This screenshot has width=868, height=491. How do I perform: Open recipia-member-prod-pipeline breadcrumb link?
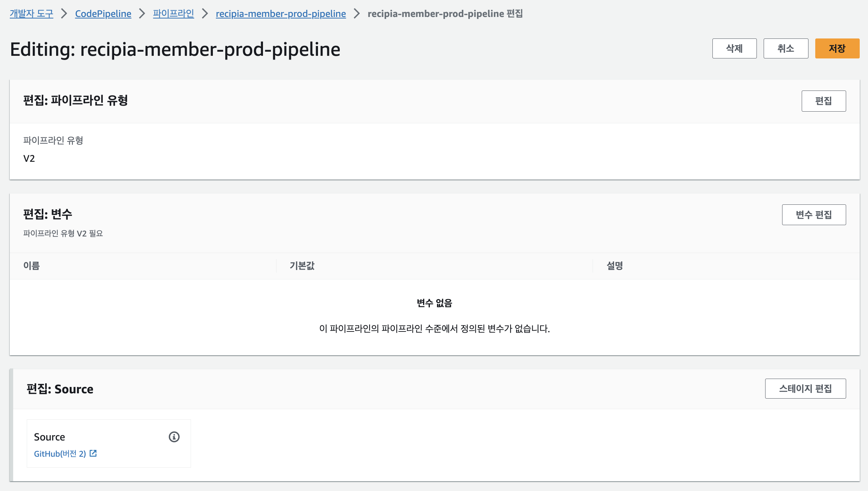click(x=281, y=14)
